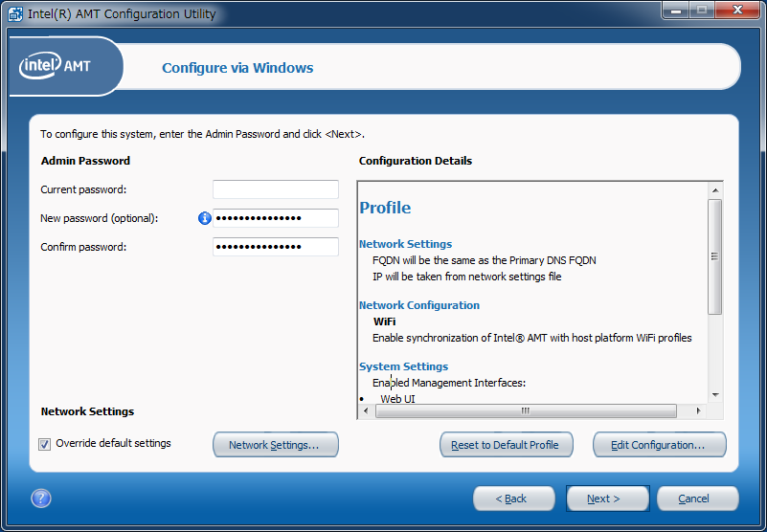
Task: Click the application icon in title bar
Action: tap(15, 14)
